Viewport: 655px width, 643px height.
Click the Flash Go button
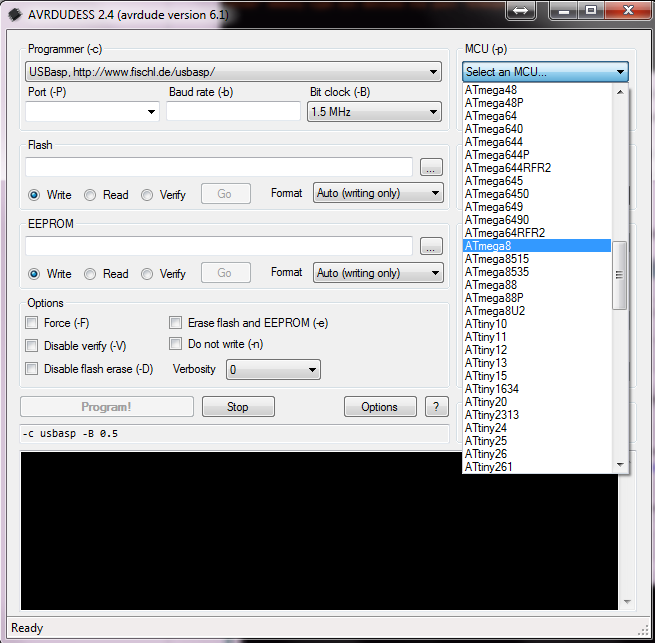226,193
